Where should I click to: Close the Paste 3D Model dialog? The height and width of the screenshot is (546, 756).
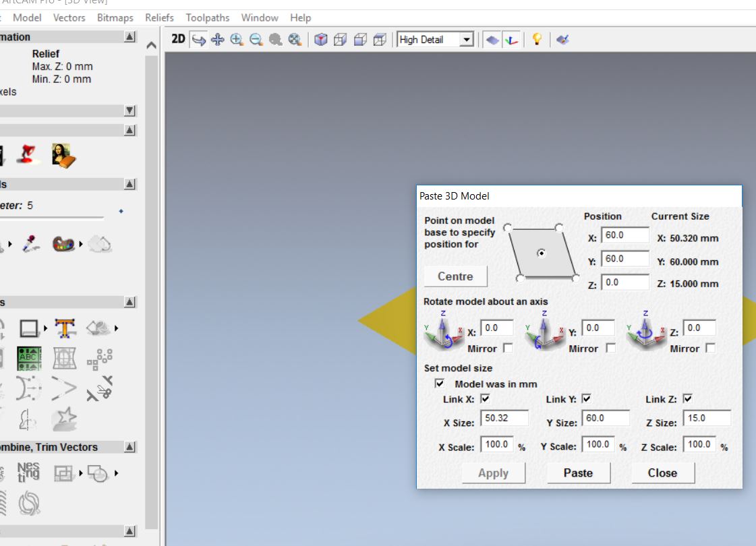(662, 473)
